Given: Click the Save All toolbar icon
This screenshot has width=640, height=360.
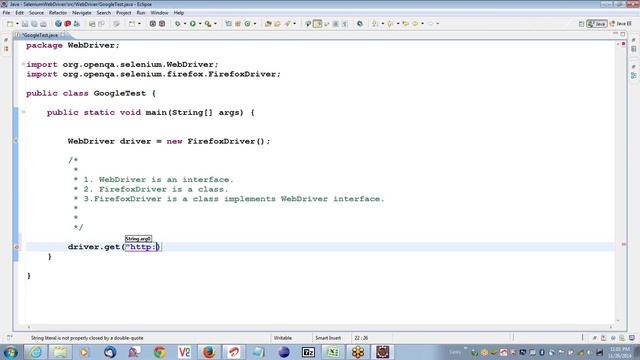Looking at the screenshot, I should [34, 24].
